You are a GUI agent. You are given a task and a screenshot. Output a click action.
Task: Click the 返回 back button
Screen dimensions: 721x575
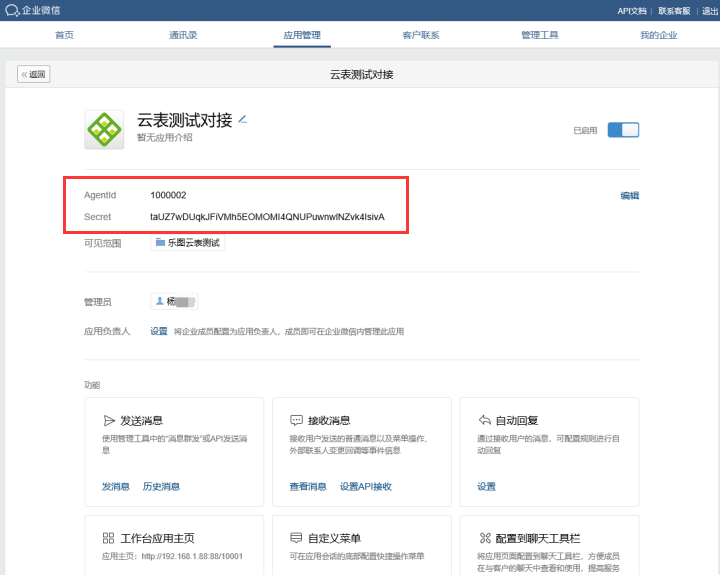(34, 74)
